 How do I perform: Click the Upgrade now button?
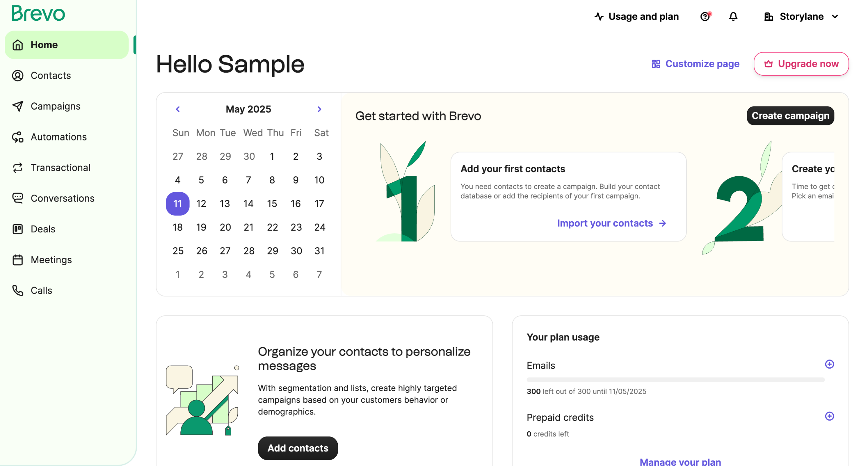pos(801,64)
